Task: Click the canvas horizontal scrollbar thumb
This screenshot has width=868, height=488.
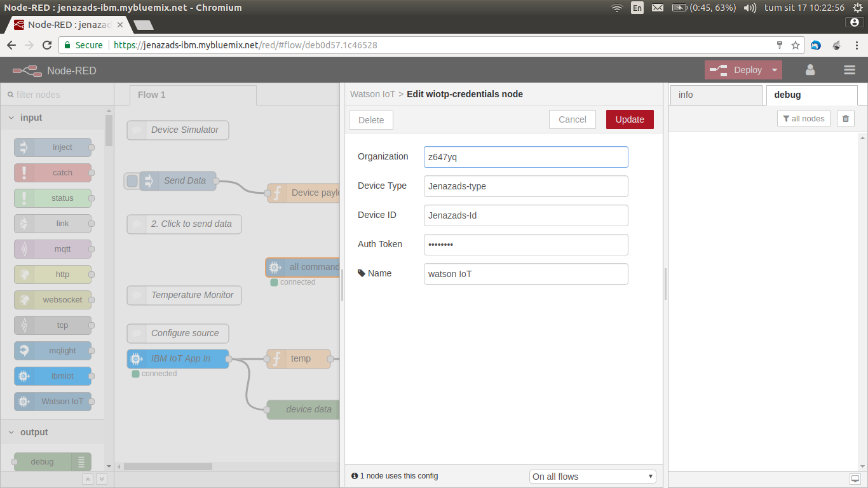Action: (x=168, y=466)
